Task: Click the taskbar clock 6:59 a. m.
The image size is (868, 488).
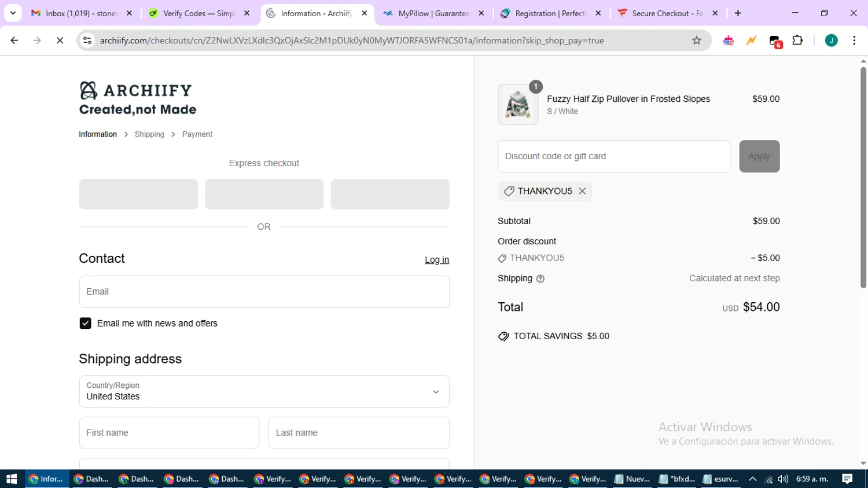Action: click(x=812, y=479)
